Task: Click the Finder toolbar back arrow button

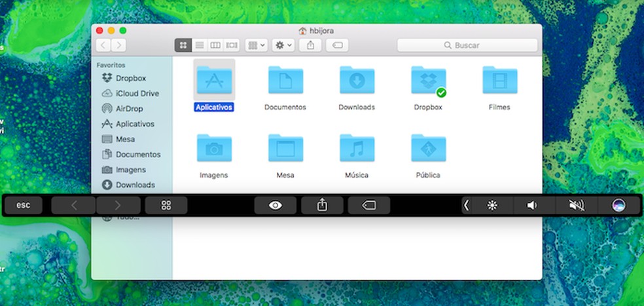Action: coord(103,45)
